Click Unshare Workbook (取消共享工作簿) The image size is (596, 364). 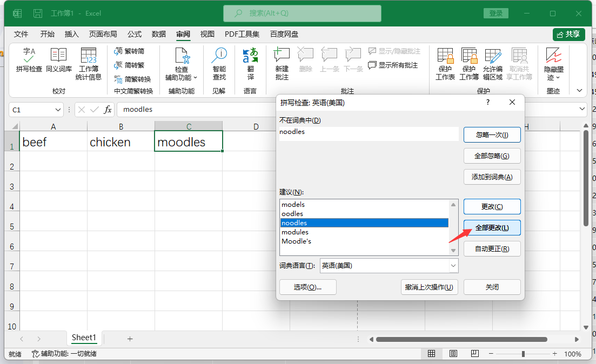519,64
